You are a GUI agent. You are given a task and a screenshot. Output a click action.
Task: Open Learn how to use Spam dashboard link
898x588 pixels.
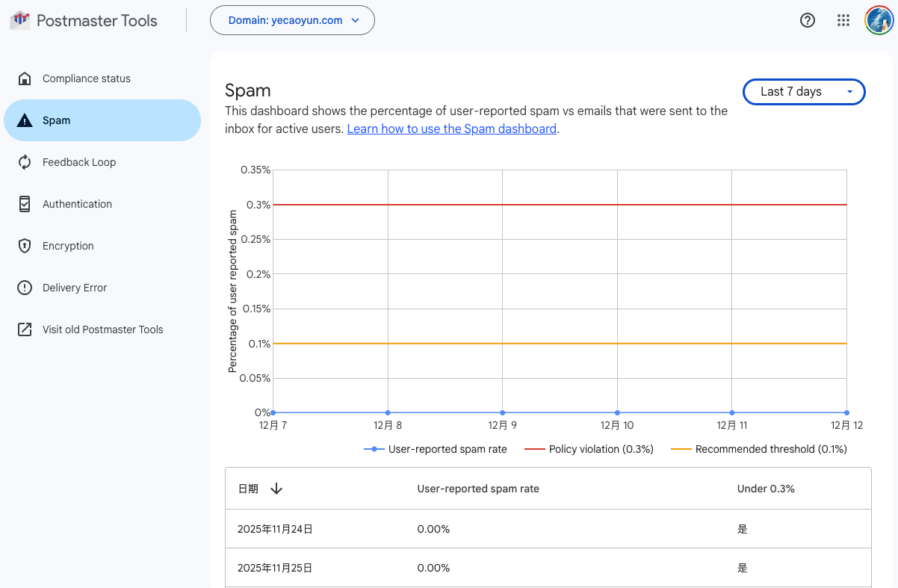click(x=451, y=129)
